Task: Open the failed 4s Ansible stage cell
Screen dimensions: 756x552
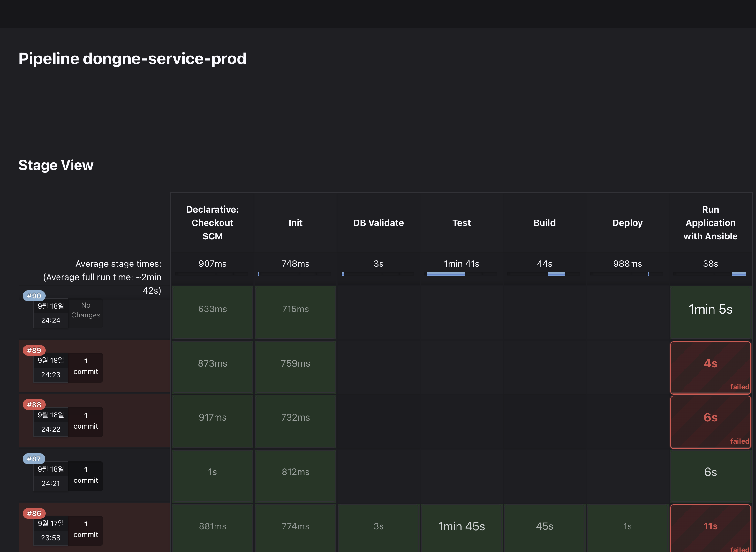Action: (x=710, y=367)
